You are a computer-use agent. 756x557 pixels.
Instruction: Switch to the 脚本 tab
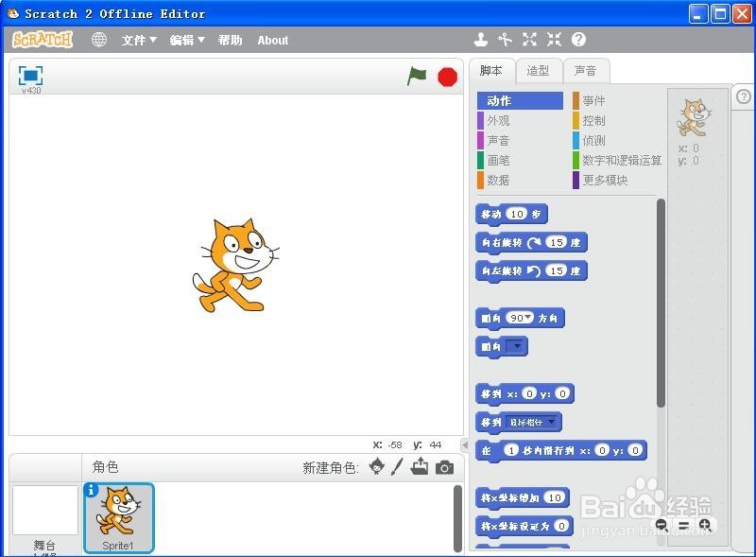click(x=490, y=71)
